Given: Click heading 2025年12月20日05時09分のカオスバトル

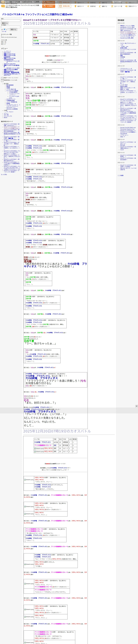Looking at the screenshot, I should (x=57, y=24).
